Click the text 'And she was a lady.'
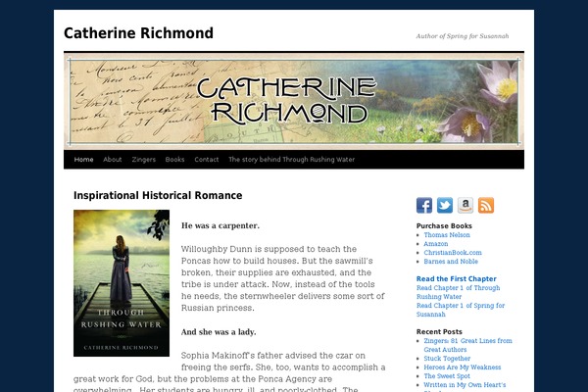Screen dimensions: 588x392 (219, 332)
